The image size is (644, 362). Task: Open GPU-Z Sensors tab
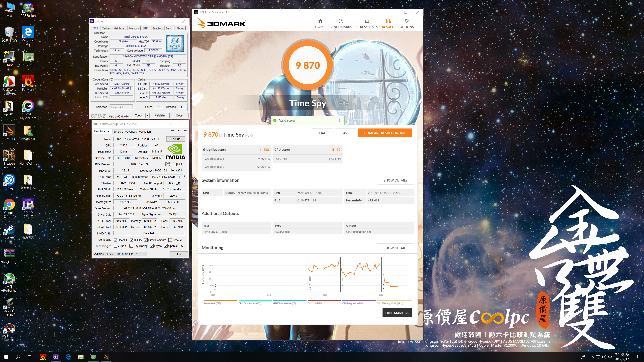point(118,132)
